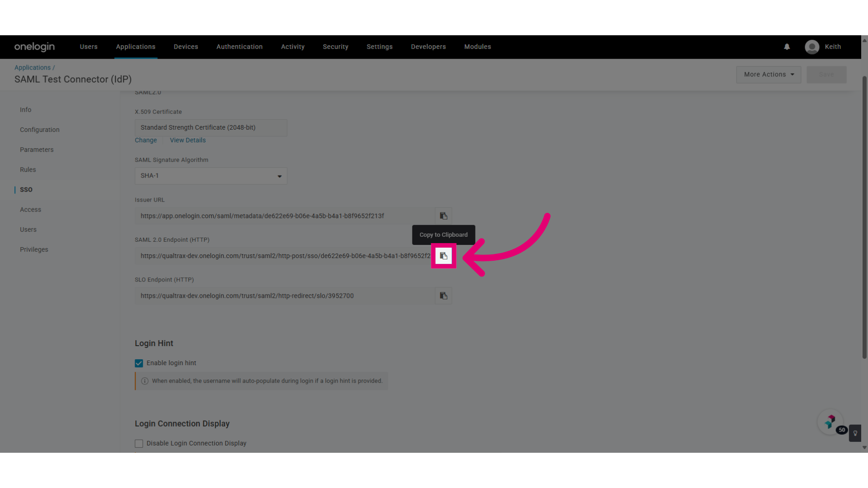The width and height of the screenshot is (868, 488).
Task: Click the Save button
Action: (826, 75)
